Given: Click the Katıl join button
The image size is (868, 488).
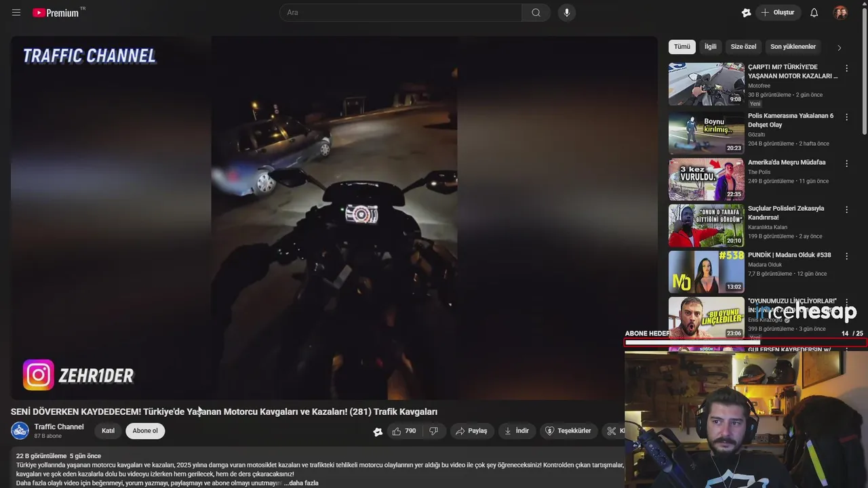Looking at the screenshot, I should tap(108, 431).
